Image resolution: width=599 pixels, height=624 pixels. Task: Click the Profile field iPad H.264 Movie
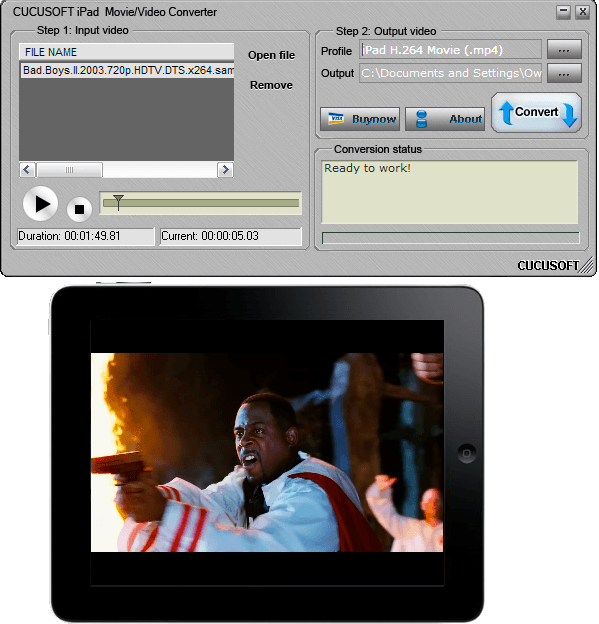(451, 50)
